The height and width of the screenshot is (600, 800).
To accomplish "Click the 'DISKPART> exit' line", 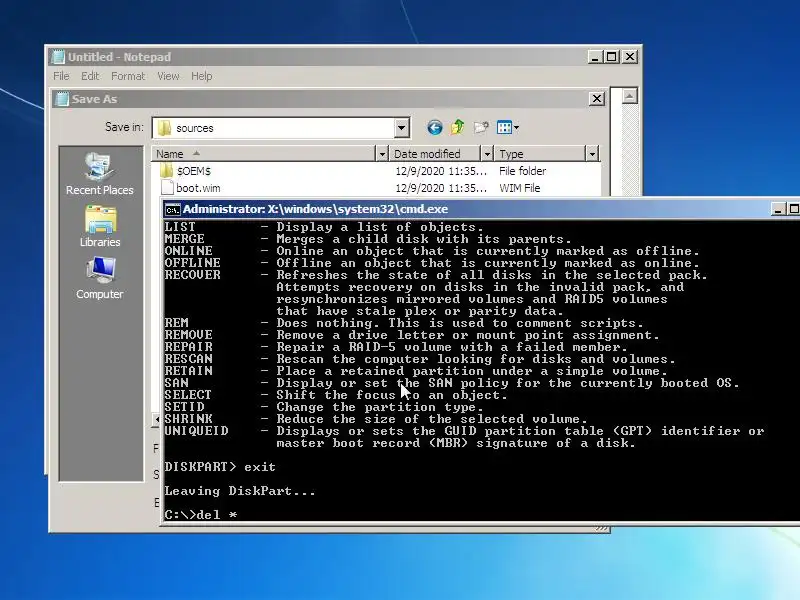I will point(220,467).
